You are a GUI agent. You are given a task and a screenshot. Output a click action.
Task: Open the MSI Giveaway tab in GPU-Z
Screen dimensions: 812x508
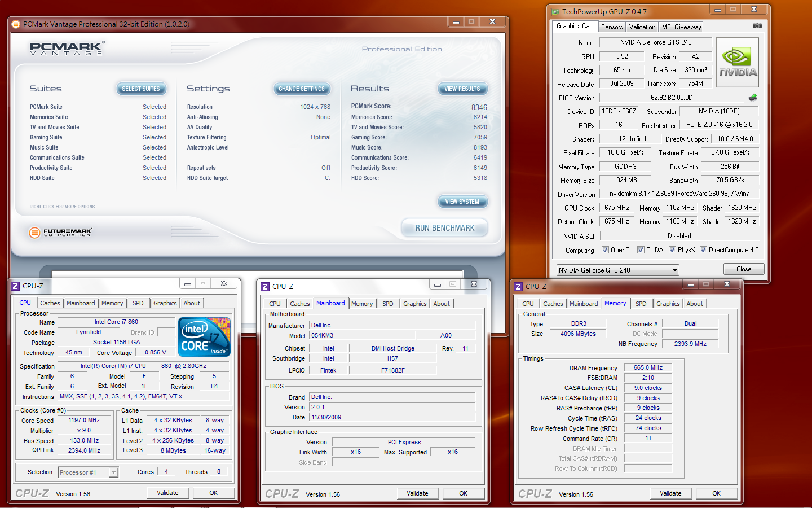[681, 27]
